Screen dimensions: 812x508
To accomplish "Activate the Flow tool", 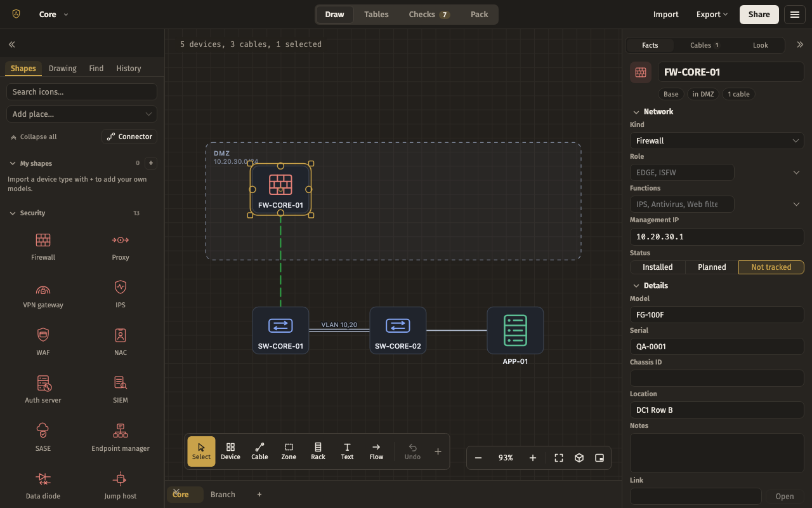I will coord(376,451).
